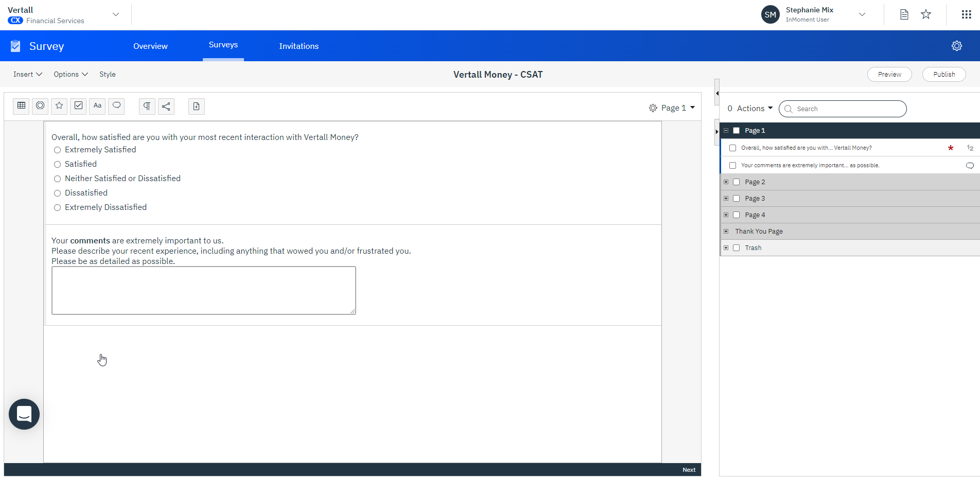Click the SM user avatar
This screenshot has height=478, width=980.
(x=771, y=14)
